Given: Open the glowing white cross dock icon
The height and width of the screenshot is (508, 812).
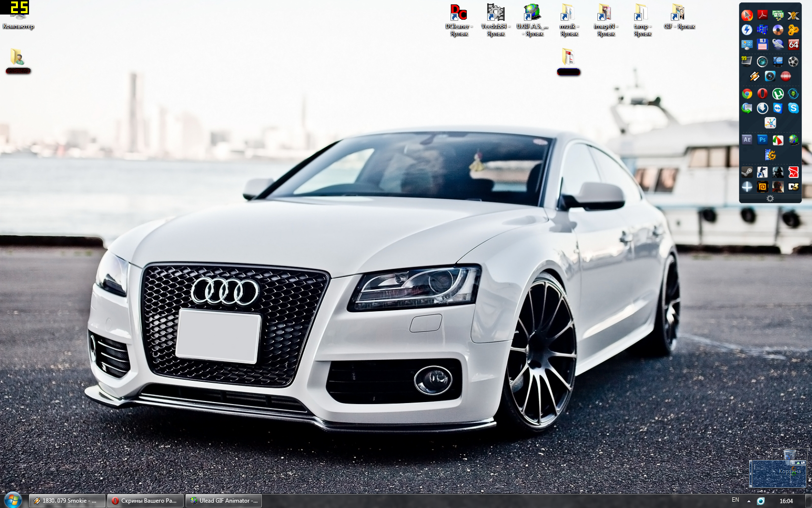Looking at the screenshot, I should (747, 186).
